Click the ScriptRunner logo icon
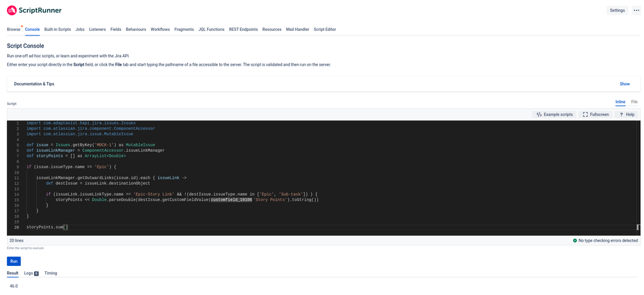644x295 pixels. 12,10
